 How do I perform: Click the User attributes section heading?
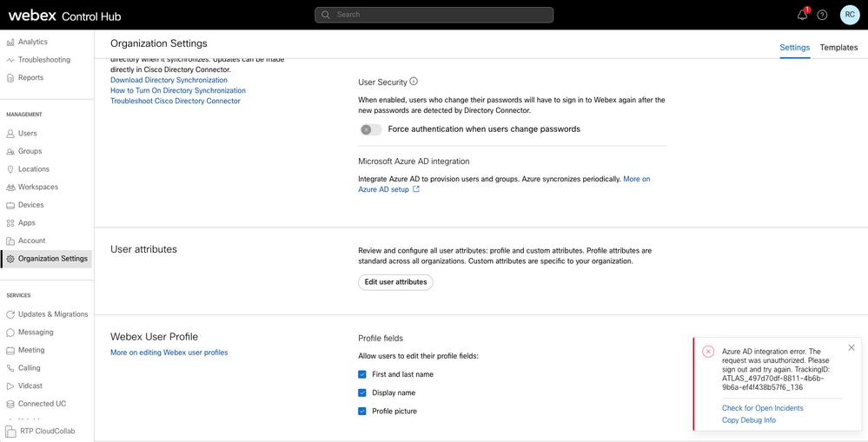tap(143, 249)
